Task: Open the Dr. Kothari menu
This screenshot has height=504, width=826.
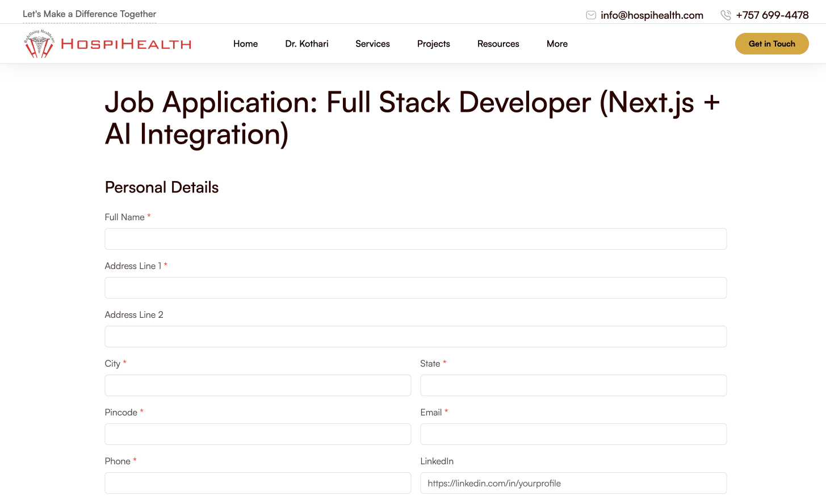Action: coord(307,44)
